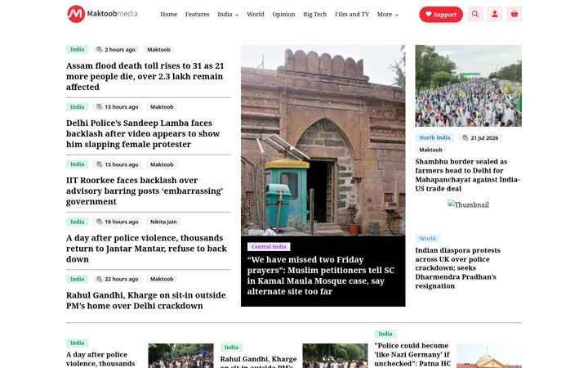
Task: Open the Delhi Police's Sandeep Lamba article
Action: tap(143, 133)
